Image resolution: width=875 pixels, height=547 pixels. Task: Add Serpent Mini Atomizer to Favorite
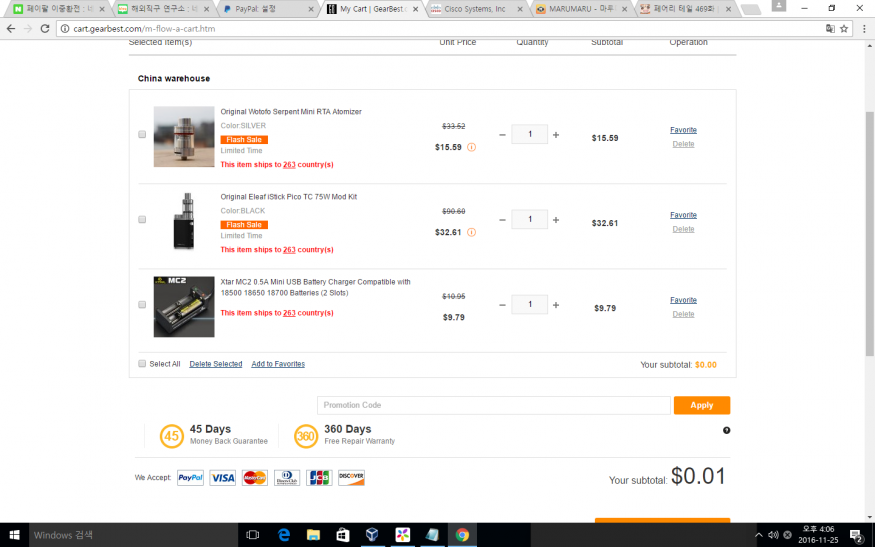[683, 130]
